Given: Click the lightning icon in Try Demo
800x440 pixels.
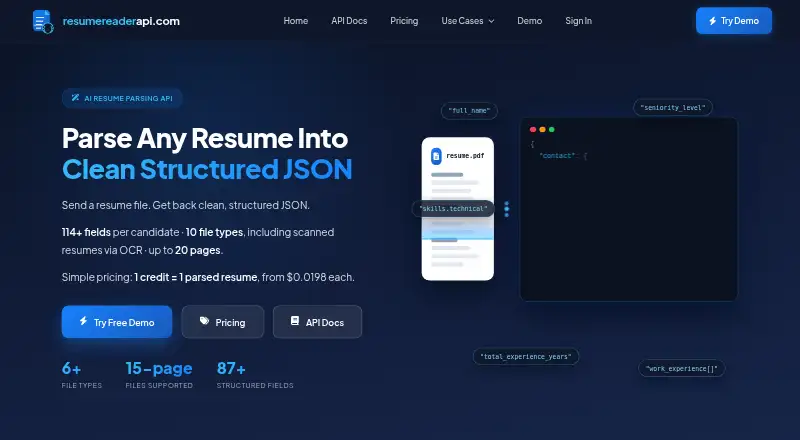Looking at the screenshot, I should [x=712, y=21].
